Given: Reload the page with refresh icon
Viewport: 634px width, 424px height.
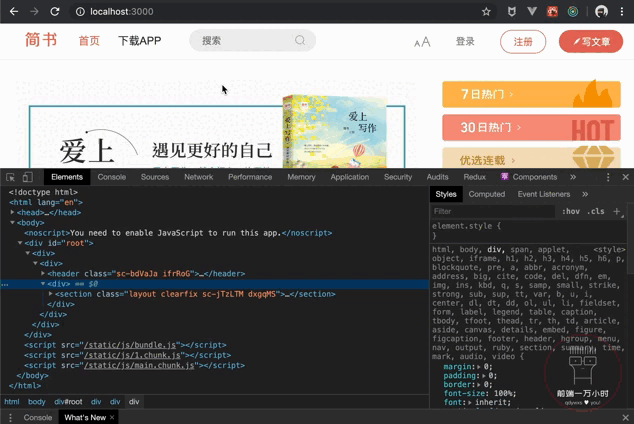Looking at the screenshot, I should pyautogui.click(x=55, y=11).
